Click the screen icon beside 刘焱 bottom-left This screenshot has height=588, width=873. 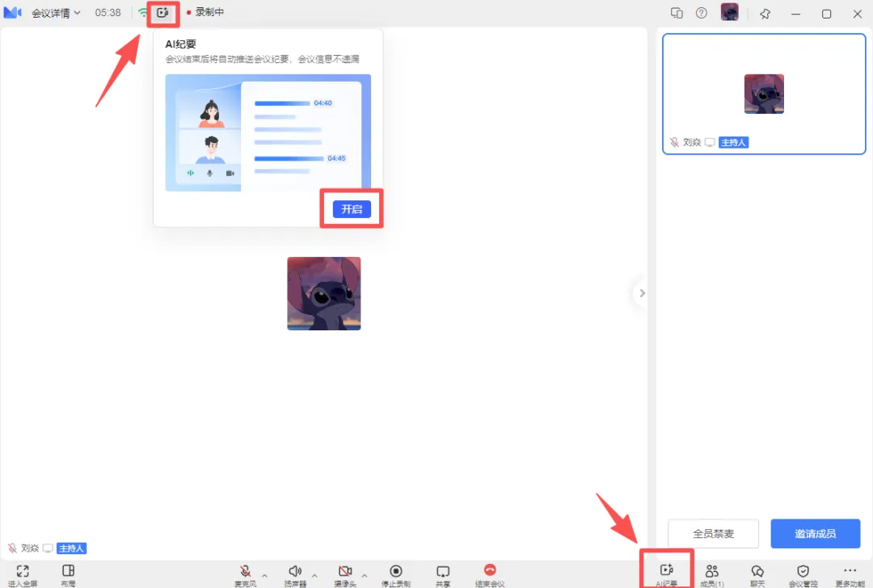click(x=48, y=548)
